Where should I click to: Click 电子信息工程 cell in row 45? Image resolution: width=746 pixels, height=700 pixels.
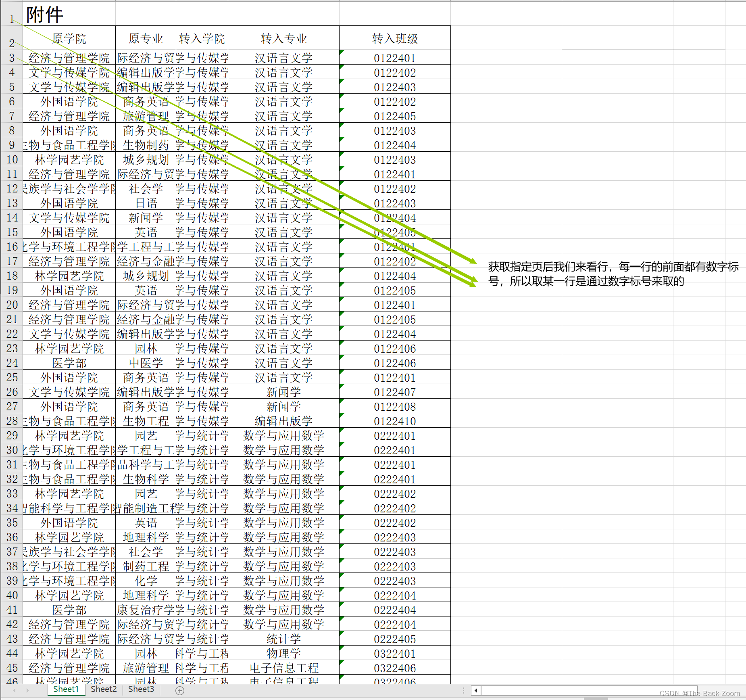click(x=283, y=668)
